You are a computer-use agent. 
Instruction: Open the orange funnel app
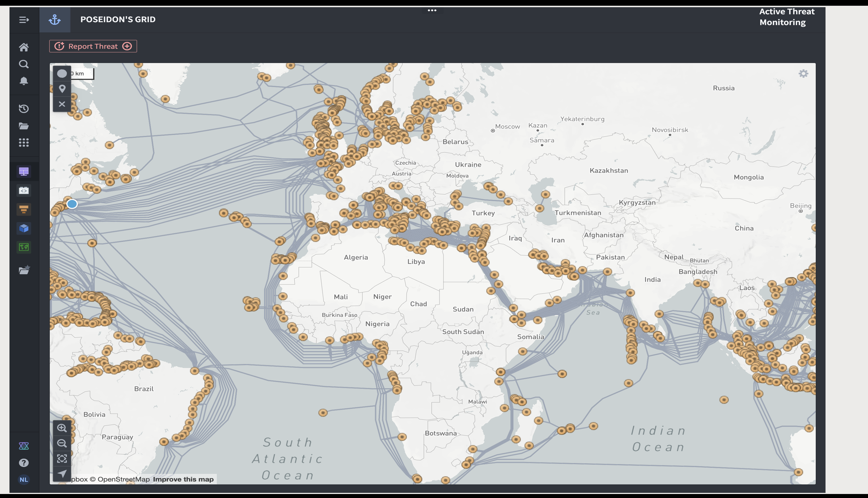click(x=24, y=209)
